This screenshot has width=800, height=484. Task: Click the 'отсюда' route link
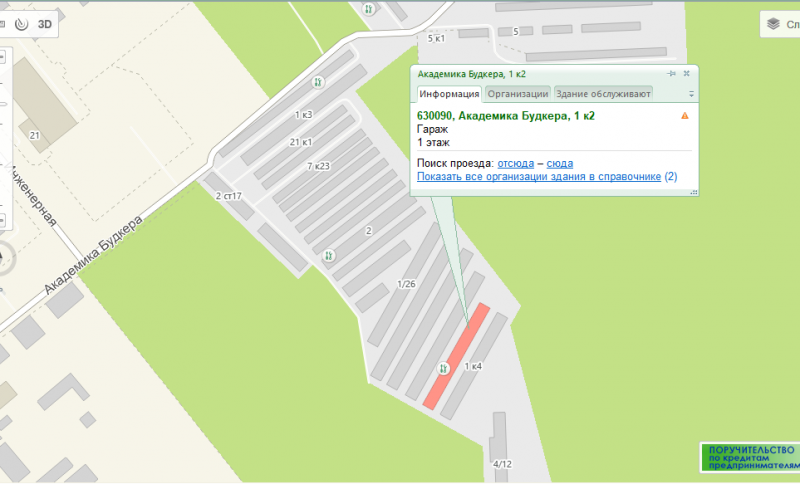coord(516,163)
